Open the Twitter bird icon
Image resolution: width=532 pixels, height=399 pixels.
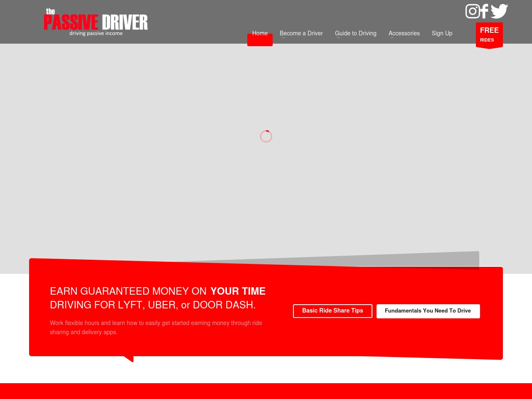(x=499, y=11)
